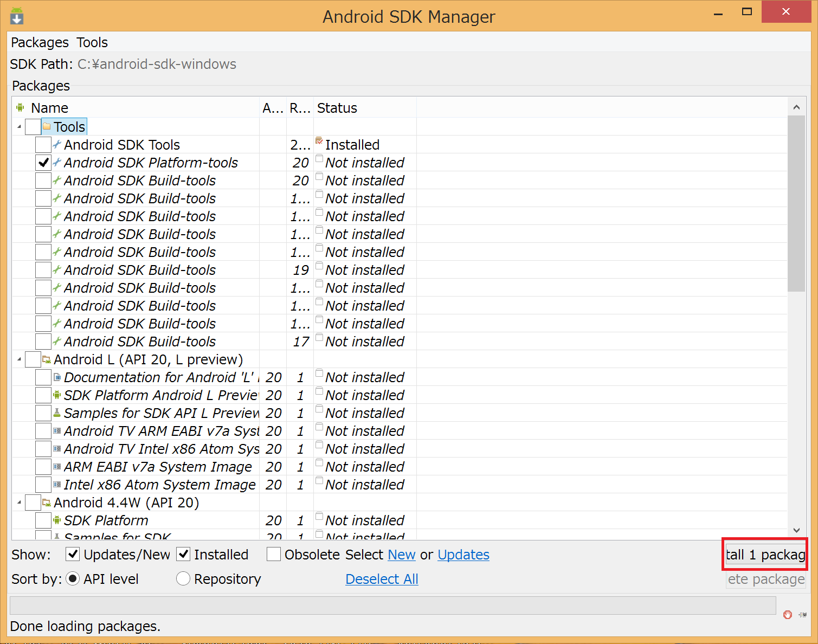Image resolution: width=818 pixels, height=644 pixels.
Task: Collapse the Android 4.4W (API 20) group
Action: 20,503
